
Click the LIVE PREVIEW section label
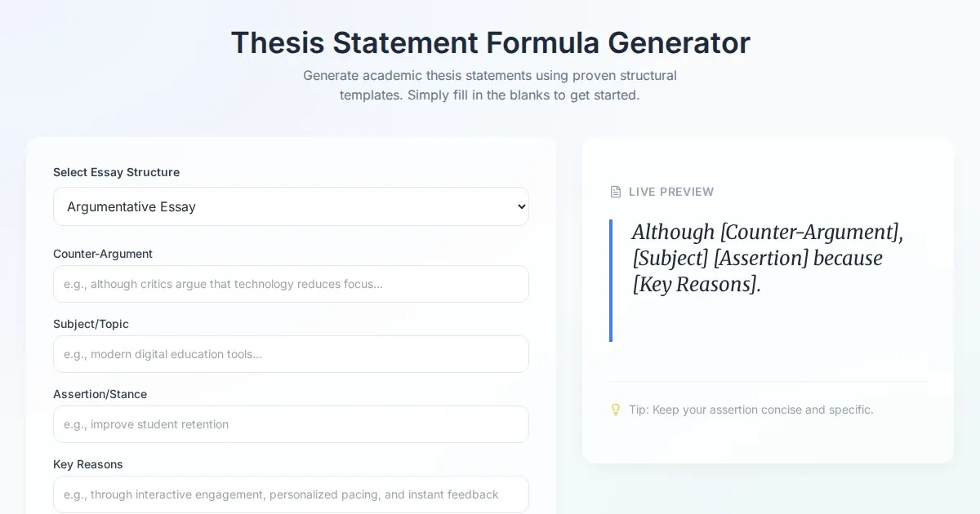click(671, 192)
